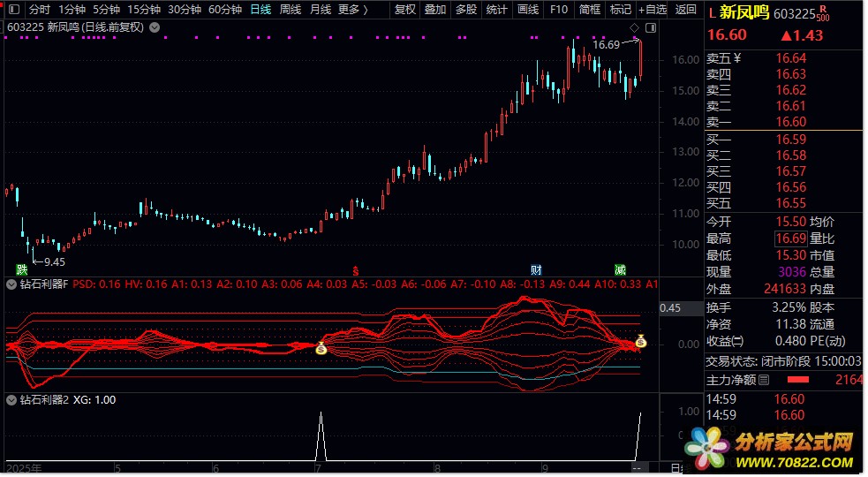Click the candlestick icon at top-left corner
This screenshot has height=477, width=868.
(12, 10)
